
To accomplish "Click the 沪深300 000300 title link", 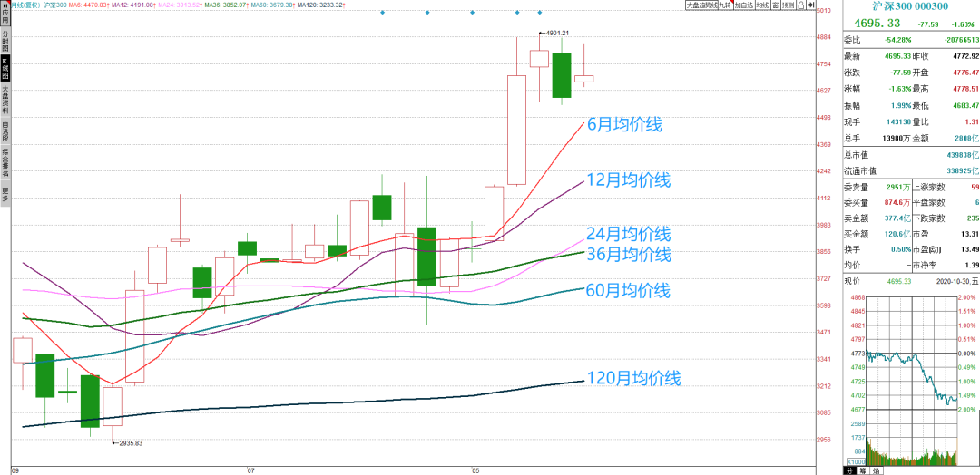I will coord(910,6).
